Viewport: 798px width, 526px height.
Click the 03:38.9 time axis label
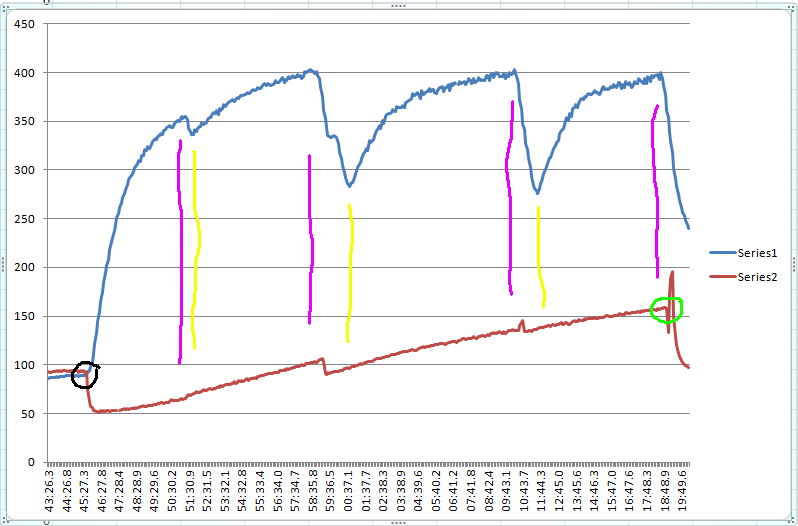[401, 490]
